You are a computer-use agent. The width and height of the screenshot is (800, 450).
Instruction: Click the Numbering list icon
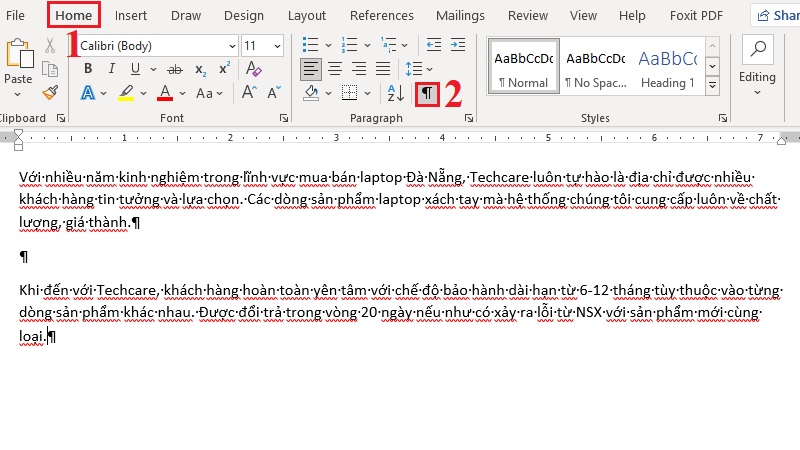pos(349,45)
